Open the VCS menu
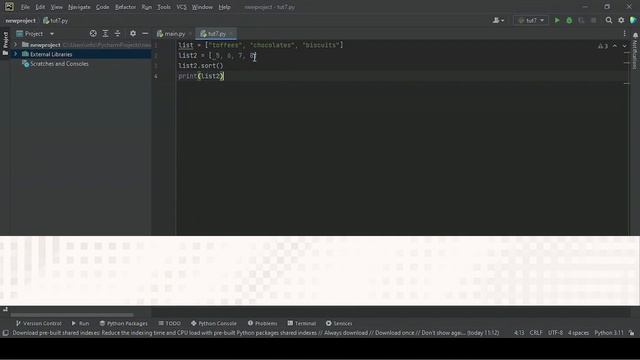640x360 pixels. [x=181, y=7]
